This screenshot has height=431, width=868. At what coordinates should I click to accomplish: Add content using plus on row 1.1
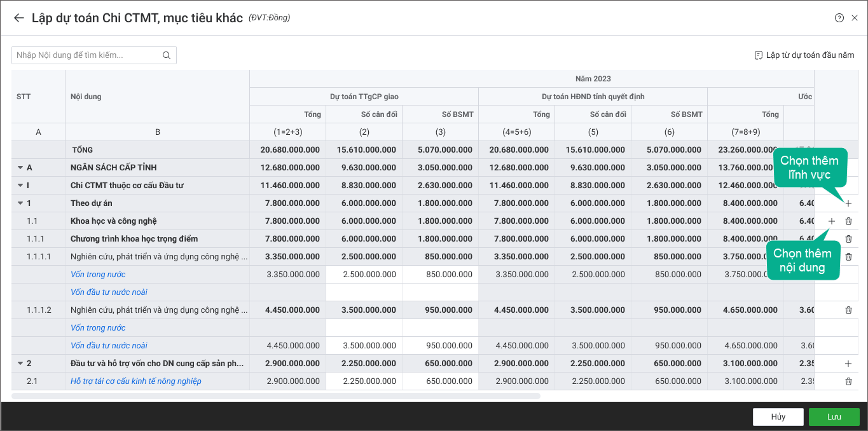point(832,221)
